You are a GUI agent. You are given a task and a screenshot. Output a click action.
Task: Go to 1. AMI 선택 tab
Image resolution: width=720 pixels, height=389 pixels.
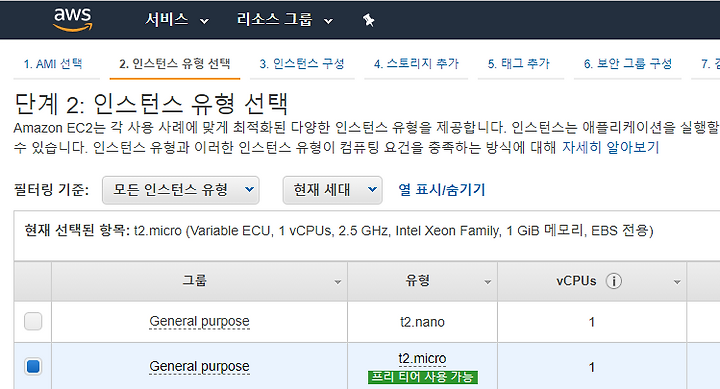[x=53, y=64]
